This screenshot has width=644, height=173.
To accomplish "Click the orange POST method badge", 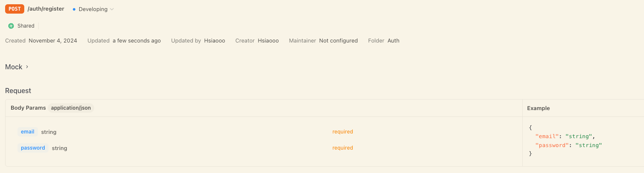I will [x=14, y=9].
